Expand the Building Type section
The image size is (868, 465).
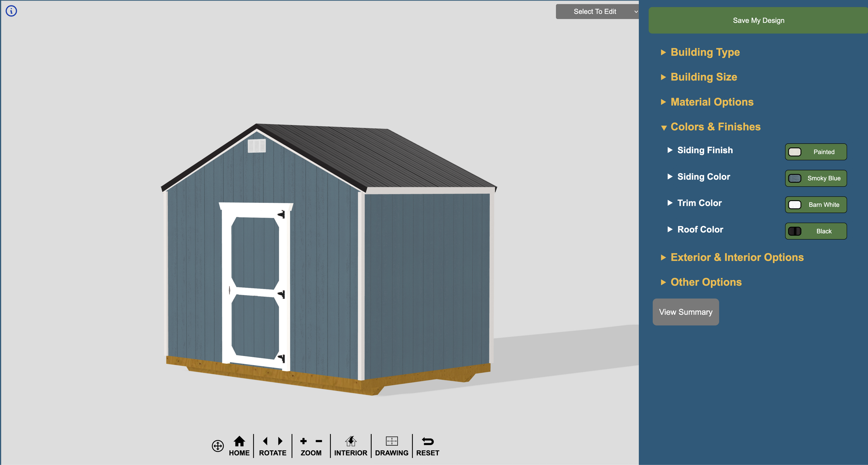click(705, 52)
